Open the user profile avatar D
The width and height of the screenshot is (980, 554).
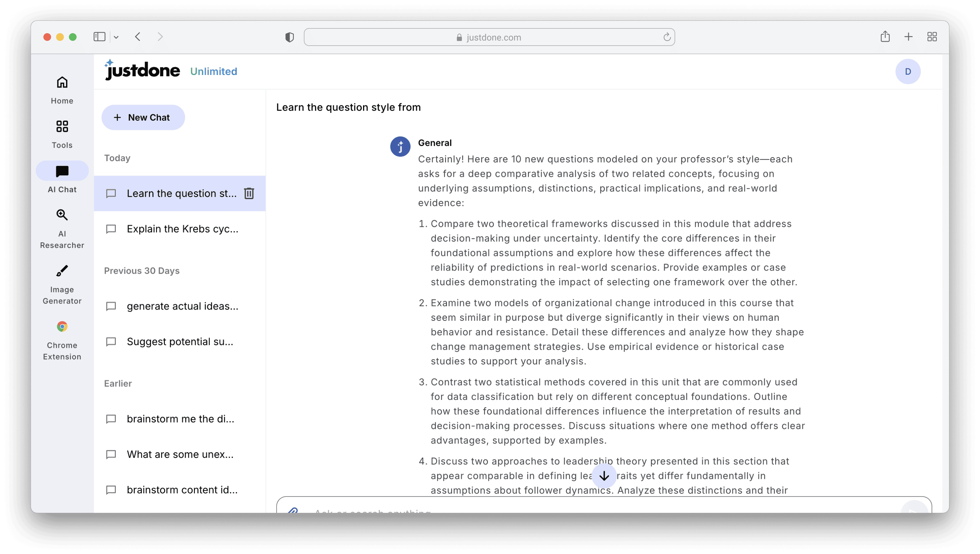point(908,71)
